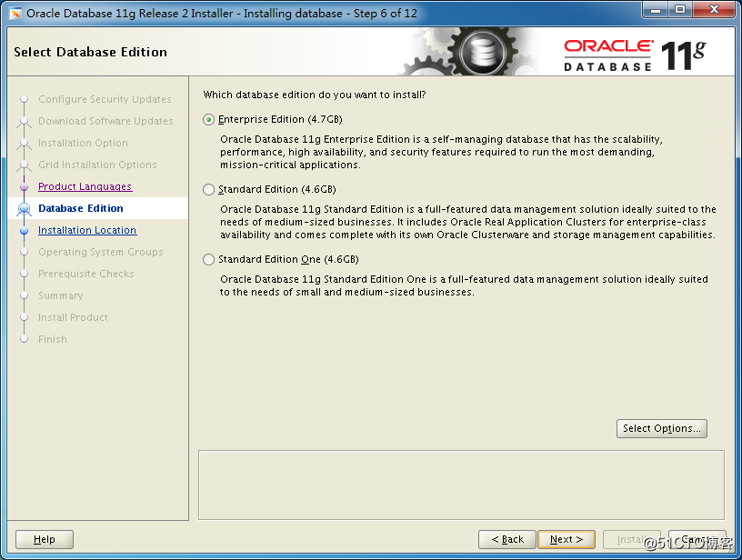Select Enterprise Edition (4.7GB) radio button
Image resolution: width=742 pixels, height=560 pixels.
208,120
